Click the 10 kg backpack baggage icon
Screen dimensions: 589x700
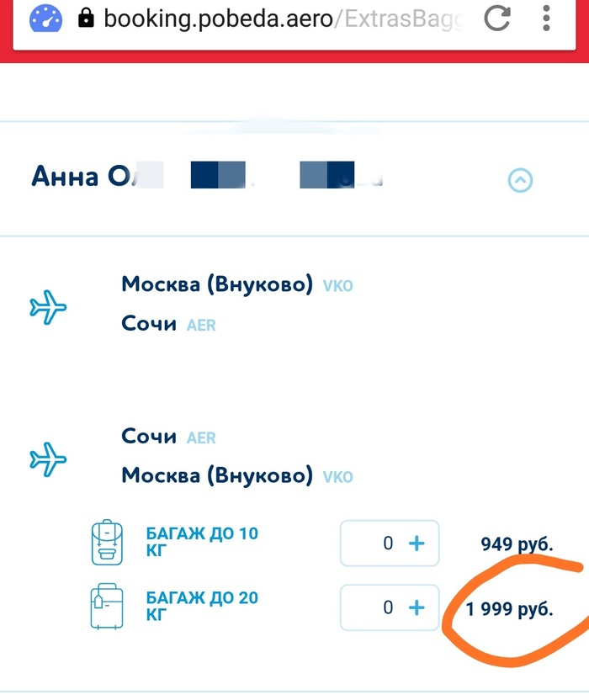click(106, 543)
